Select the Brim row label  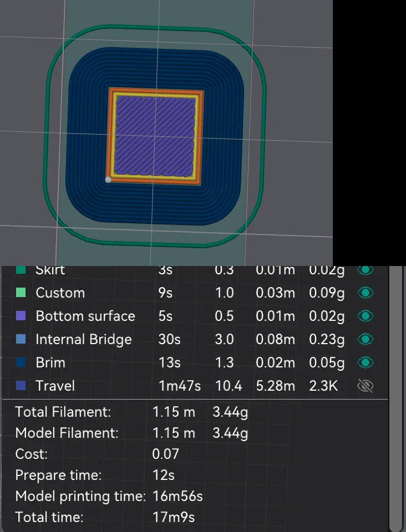click(50, 362)
